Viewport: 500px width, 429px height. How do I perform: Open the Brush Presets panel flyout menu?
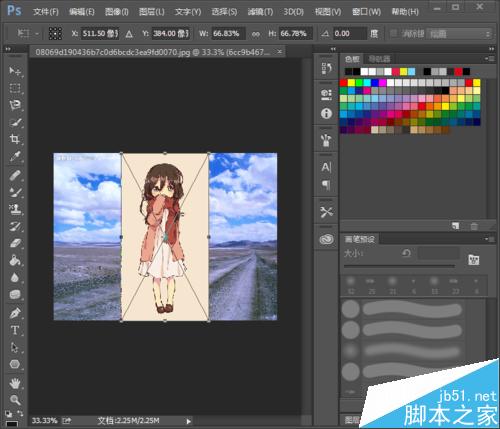click(x=490, y=239)
